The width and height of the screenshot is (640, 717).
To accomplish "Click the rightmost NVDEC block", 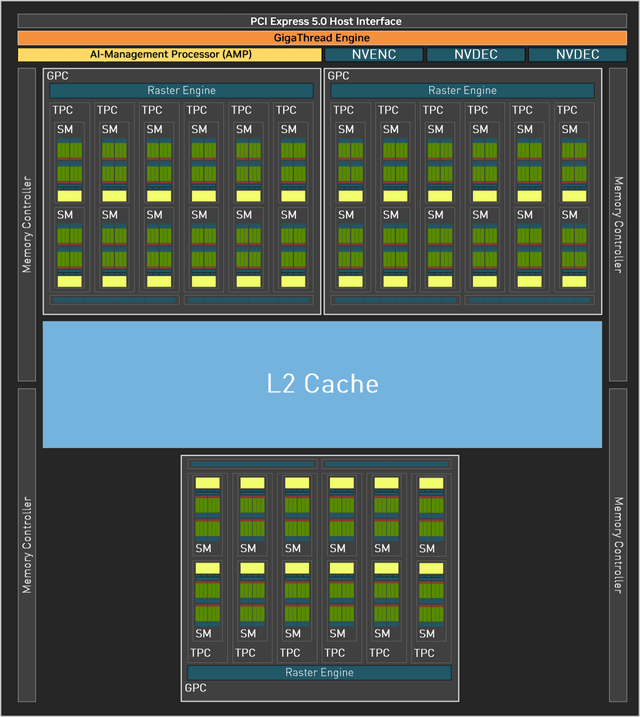I will tap(578, 54).
